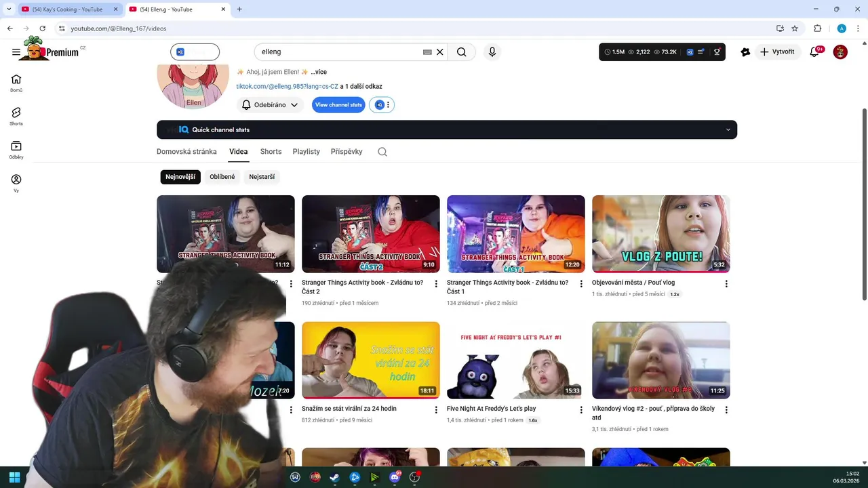Open the Stranger Things Část 2 thumbnail
Image resolution: width=868 pixels, height=488 pixels.
pos(370,234)
